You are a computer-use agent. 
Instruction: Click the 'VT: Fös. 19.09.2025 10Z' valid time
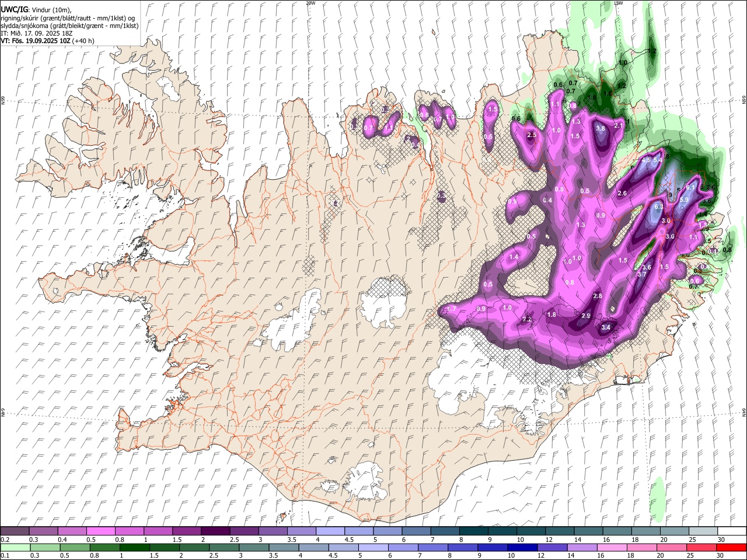coord(36,41)
